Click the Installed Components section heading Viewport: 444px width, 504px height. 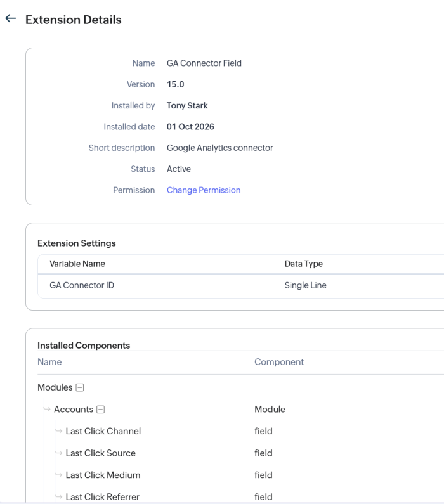84,346
